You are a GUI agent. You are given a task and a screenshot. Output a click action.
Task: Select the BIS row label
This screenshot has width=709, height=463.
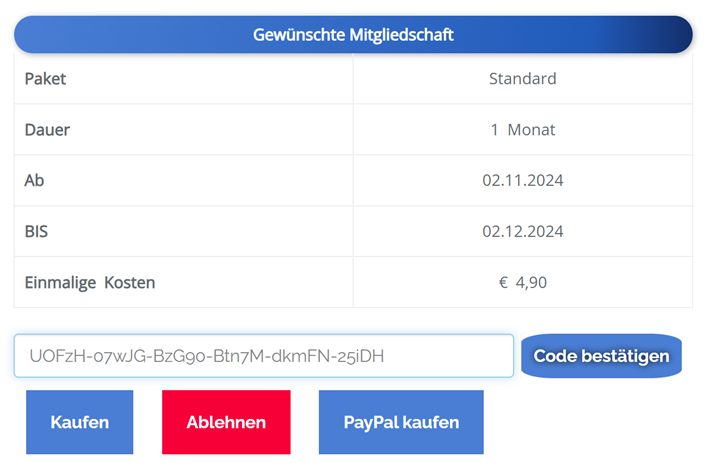coord(36,232)
